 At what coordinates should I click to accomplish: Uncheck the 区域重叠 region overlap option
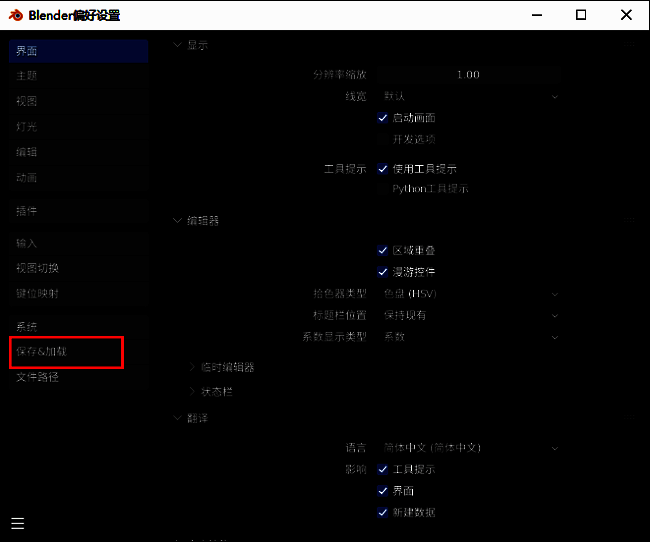383,250
